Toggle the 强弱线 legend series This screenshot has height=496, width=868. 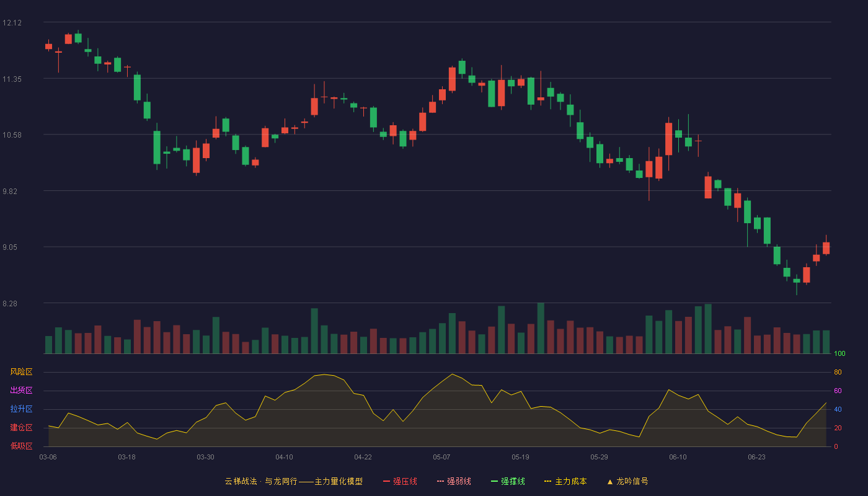(454, 481)
